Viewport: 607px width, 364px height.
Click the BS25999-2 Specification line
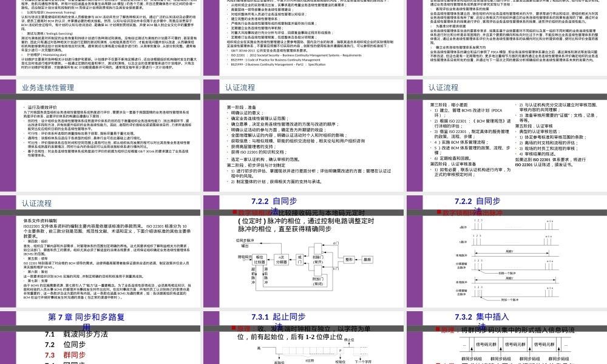278,64
